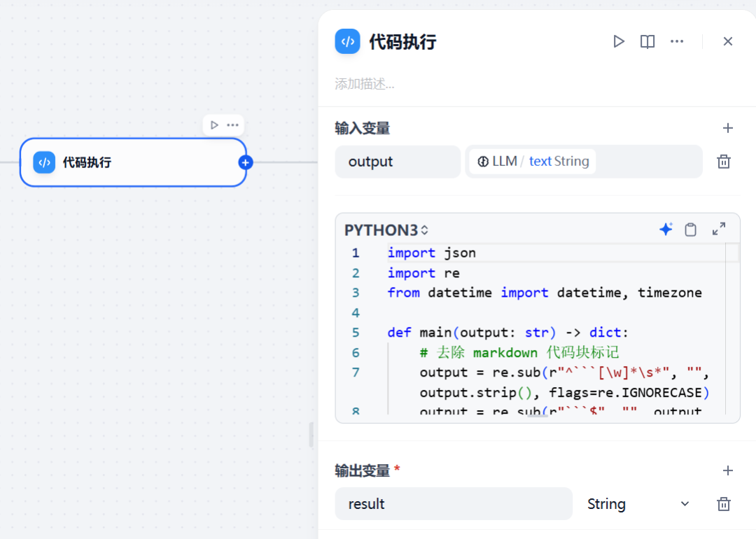This screenshot has height=539, width=756.
Task: Change the PYTHON3 language selector
Action: [x=386, y=230]
